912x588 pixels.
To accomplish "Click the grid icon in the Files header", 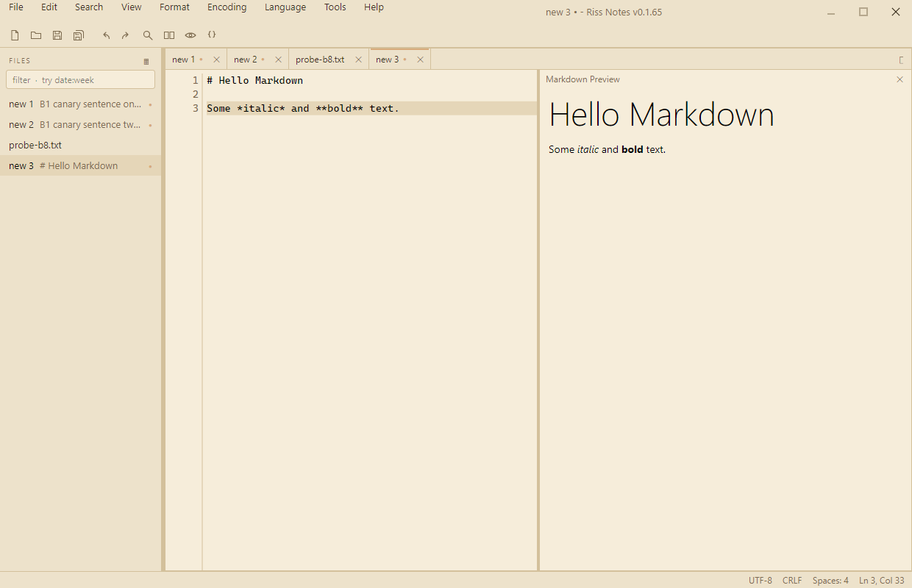I will [x=146, y=61].
